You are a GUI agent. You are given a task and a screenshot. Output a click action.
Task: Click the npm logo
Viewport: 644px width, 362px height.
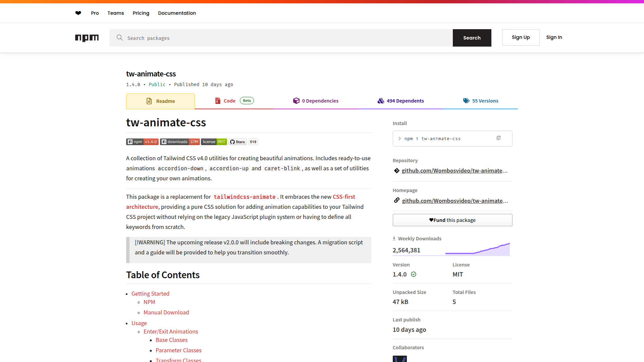tap(87, 38)
